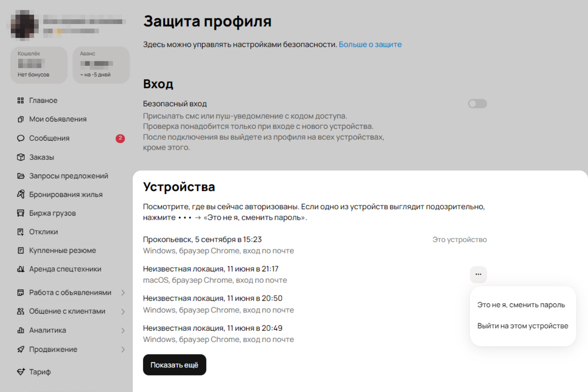Click the Отклики icon
Image resolution: width=588 pixels, height=392 pixels.
[21, 232]
